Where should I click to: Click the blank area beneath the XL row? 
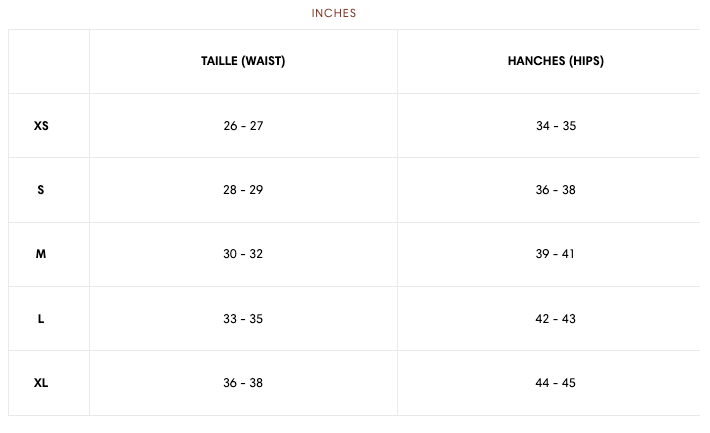click(x=354, y=424)
